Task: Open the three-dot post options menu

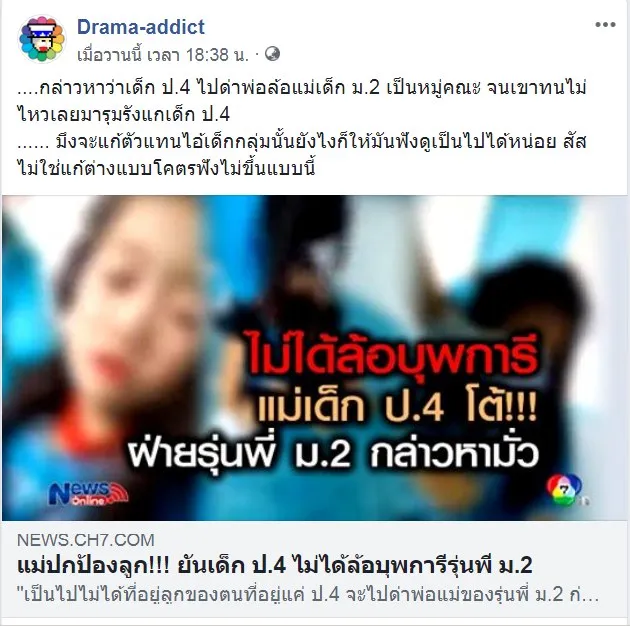Action: click(605, 25)
